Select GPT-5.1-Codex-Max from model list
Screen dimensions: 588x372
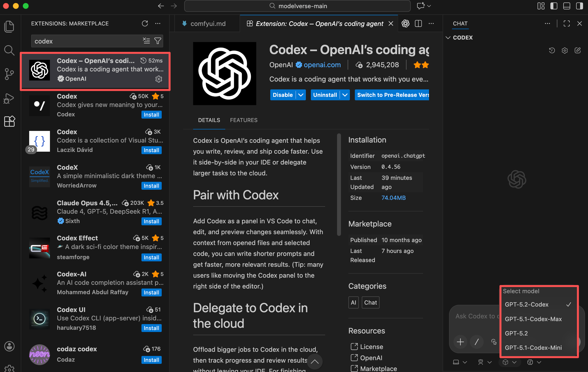[x=533, y=319]
